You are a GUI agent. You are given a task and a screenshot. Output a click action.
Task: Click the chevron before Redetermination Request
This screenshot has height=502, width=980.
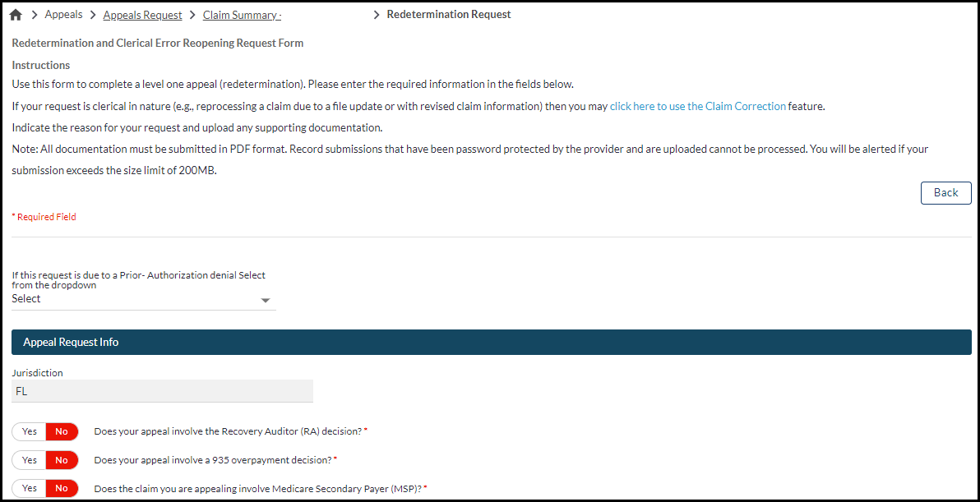[377, 15]
